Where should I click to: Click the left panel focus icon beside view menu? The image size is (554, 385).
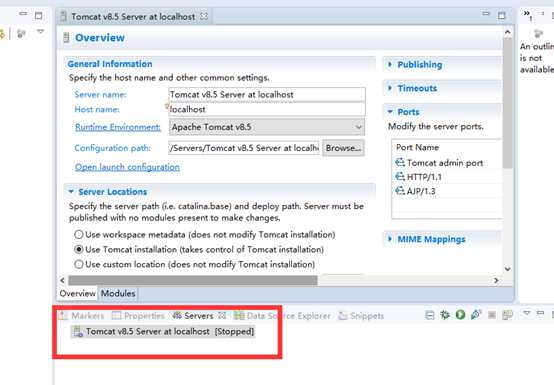[x=22, y=34]
